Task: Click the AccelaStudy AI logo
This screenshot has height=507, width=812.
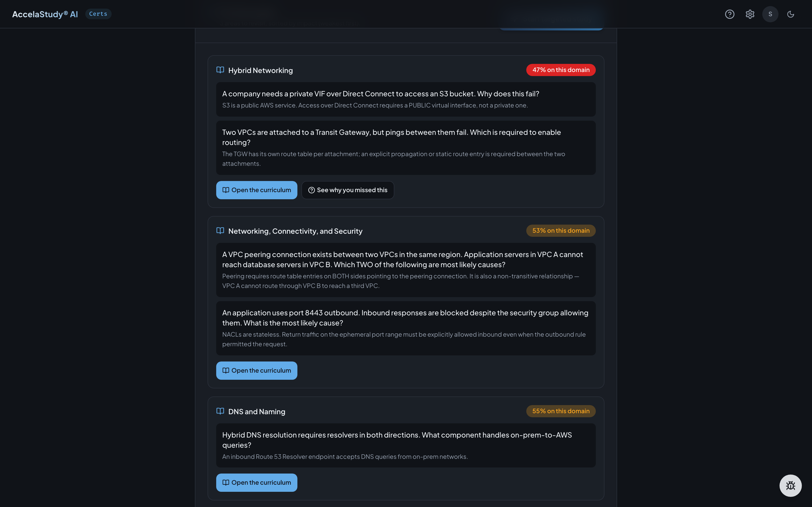Action: pyautogui.click(x=45, y=14)
